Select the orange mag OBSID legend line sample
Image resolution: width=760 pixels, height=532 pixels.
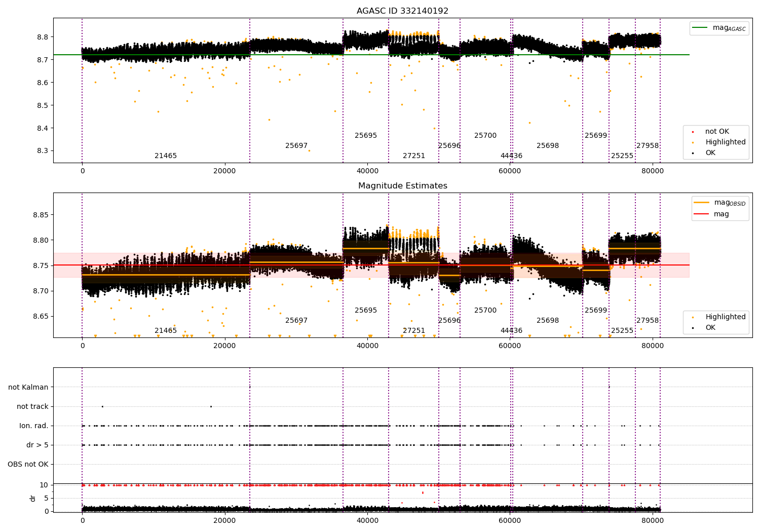click(702, 203)
